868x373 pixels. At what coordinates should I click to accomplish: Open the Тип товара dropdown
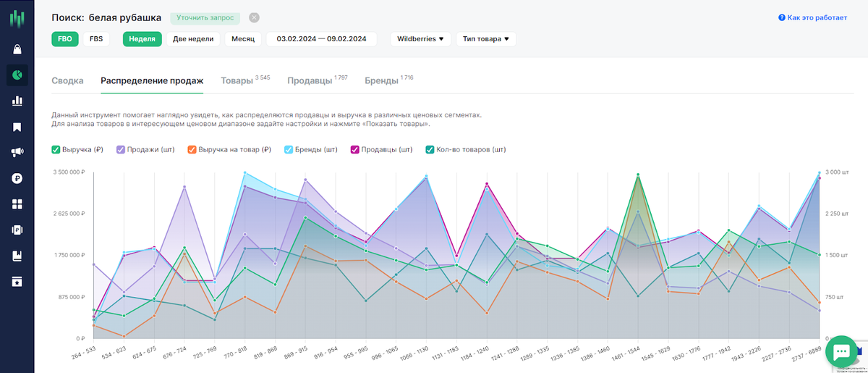[x=486, y=39]
